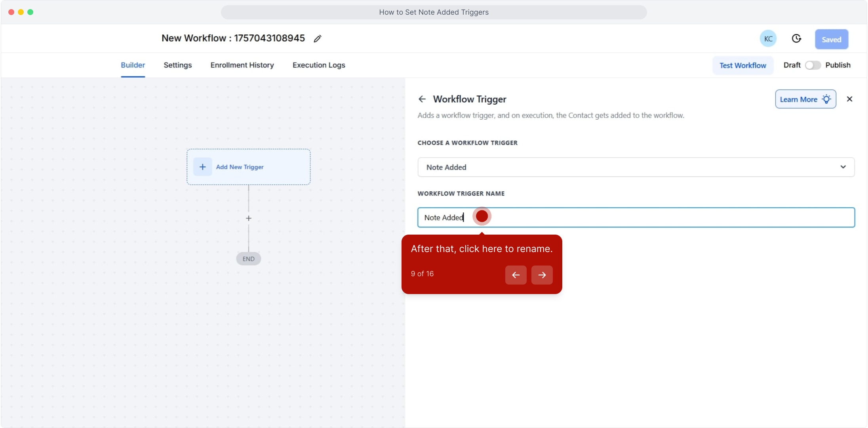This screenshot has width=868, height=428.
Task: Go to previous tour step arrow
Action: 516,275
